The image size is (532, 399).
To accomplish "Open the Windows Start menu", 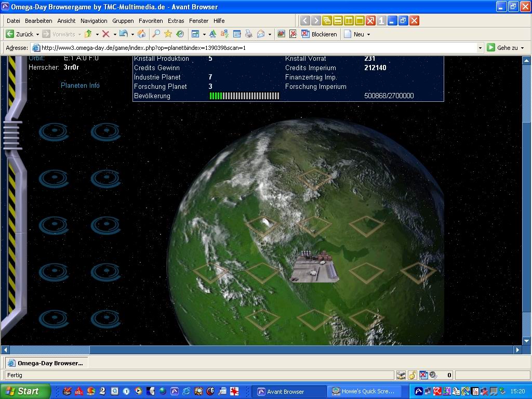I will (x=25, y=391).
